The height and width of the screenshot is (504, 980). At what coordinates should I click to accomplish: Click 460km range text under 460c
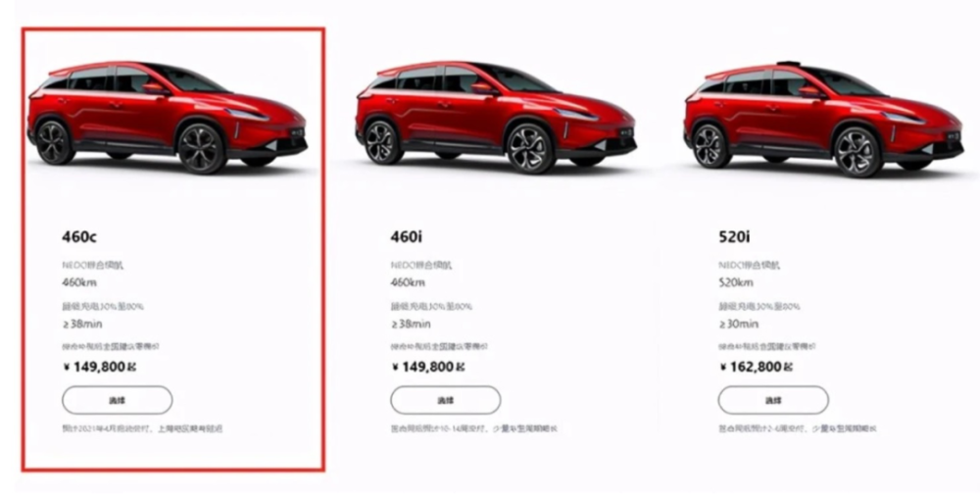79,282
